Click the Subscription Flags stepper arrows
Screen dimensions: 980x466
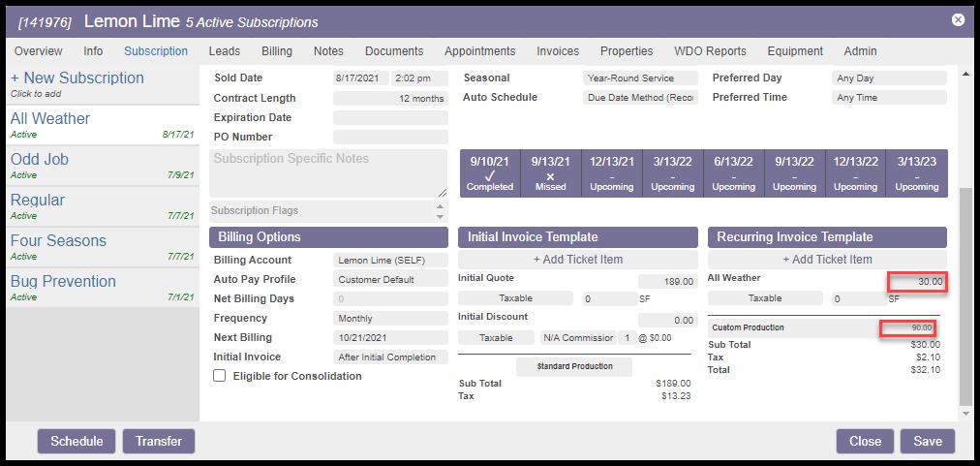441,210
